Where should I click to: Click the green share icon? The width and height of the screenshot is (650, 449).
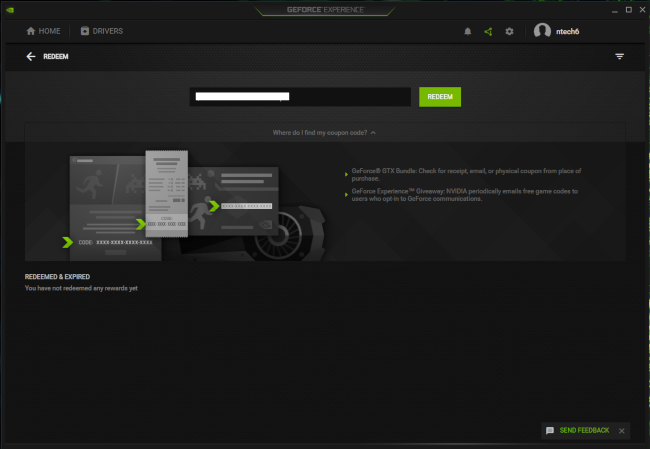tap(488, 32)
